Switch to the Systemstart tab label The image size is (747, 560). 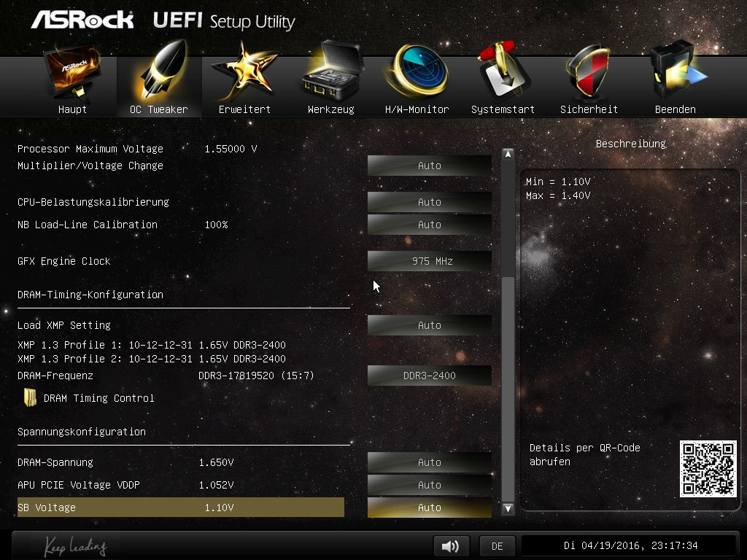click(503, 109)
